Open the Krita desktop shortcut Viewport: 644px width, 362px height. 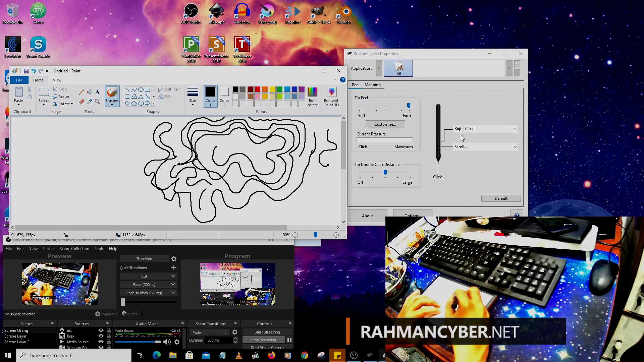(x=267, y=14)
